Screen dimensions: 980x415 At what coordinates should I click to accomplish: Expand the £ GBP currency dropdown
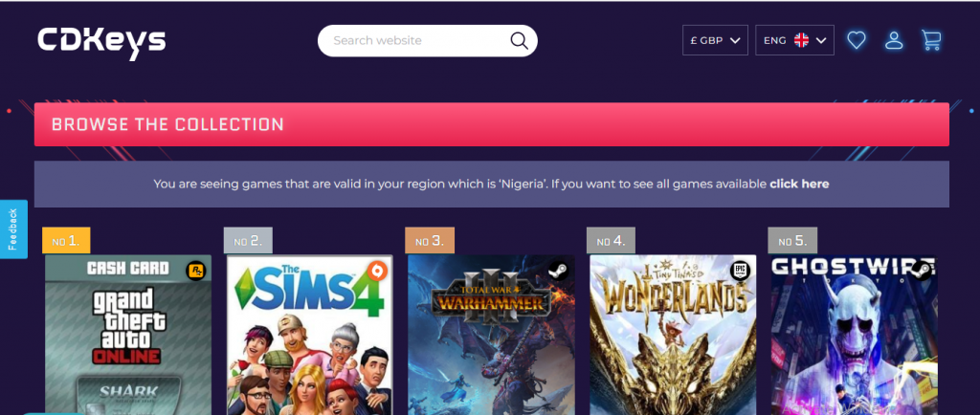pos(715,40)
